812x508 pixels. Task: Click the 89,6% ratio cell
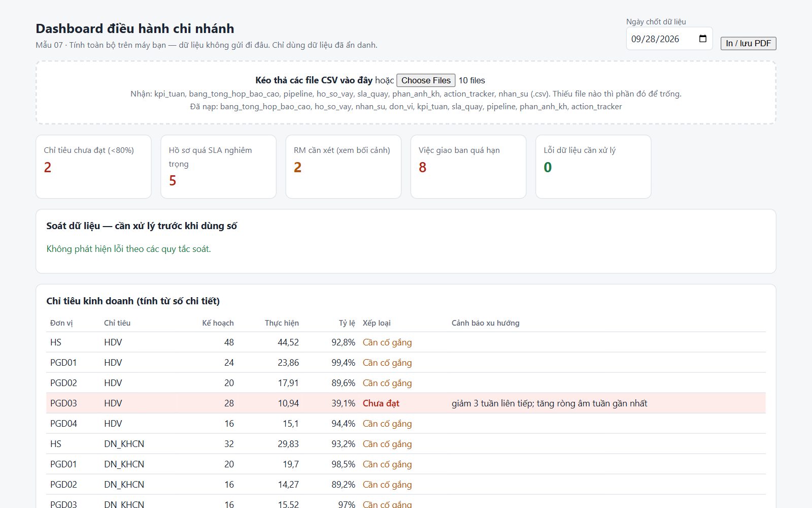(x=343, y=383)
